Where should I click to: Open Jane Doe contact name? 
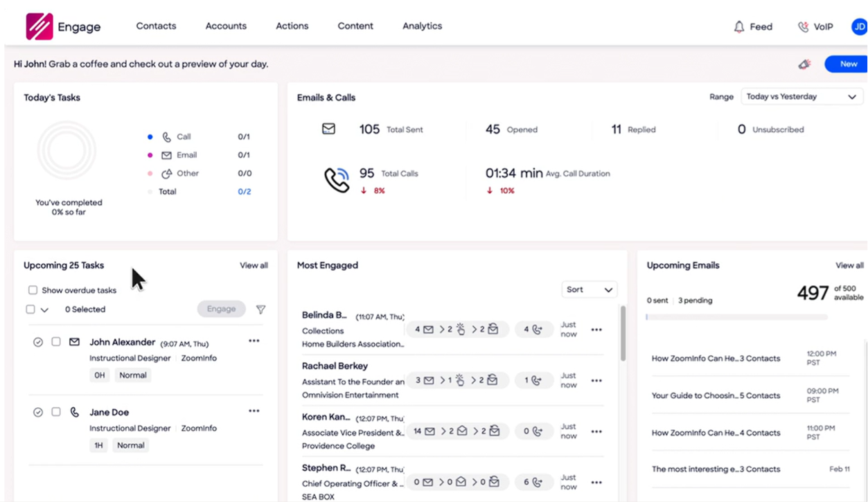click(109, 412)
